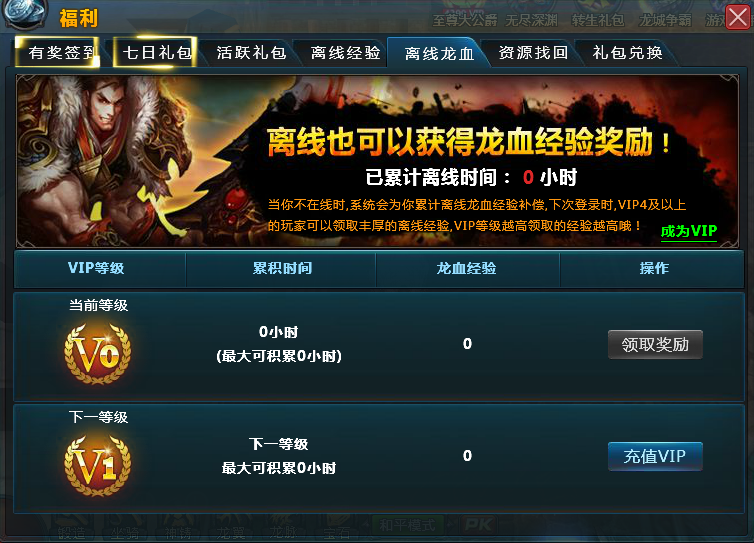Select the 离线龙血 tab

pyautogui.click(x=439, y=53)
